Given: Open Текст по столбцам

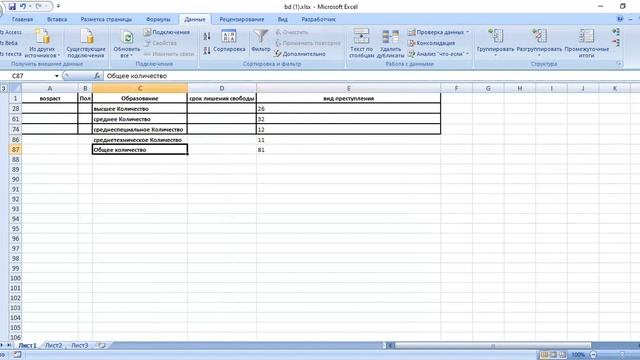Looking at the screenshot, I should point(362,43).
